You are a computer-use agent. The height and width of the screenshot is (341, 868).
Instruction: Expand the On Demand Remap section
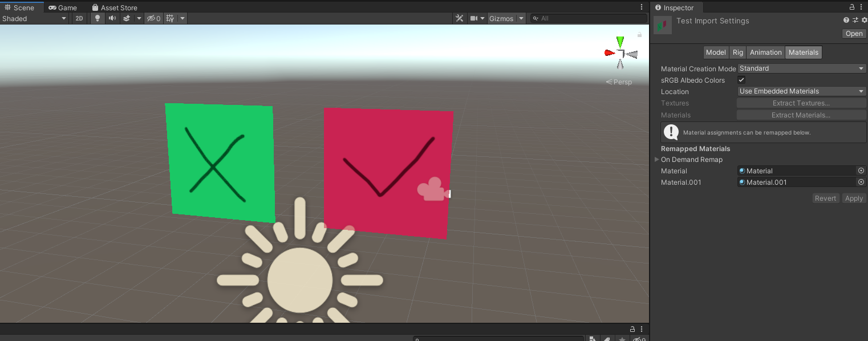(656, 160)
